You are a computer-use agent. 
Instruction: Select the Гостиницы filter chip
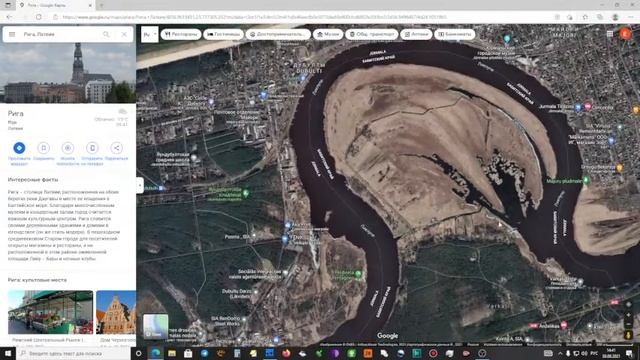click(224, 34)
